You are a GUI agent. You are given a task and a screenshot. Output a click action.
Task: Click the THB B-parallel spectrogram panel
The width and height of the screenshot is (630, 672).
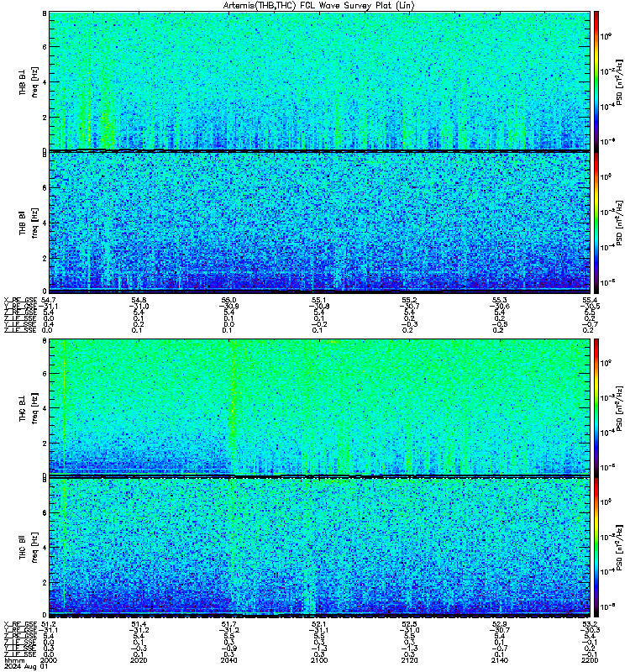click(x=319, y=223)
